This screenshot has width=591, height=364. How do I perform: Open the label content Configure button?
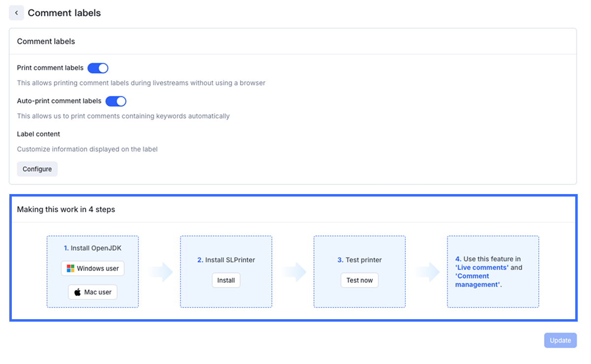(x=37, y=169)
